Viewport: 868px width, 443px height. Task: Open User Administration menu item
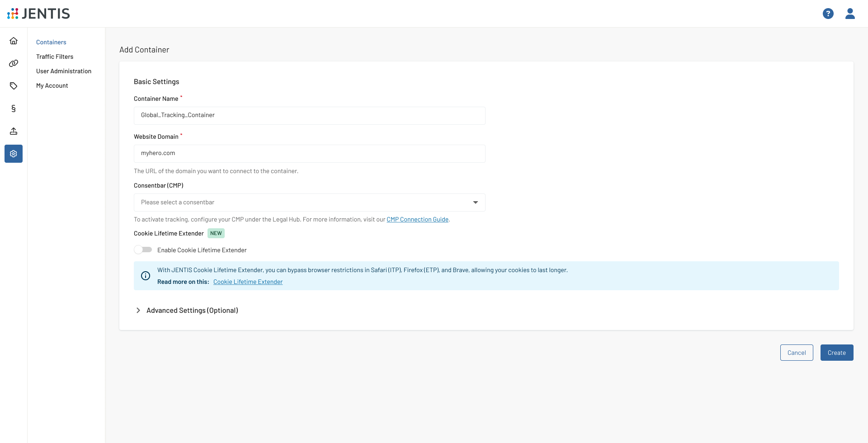tap(64, 71)
